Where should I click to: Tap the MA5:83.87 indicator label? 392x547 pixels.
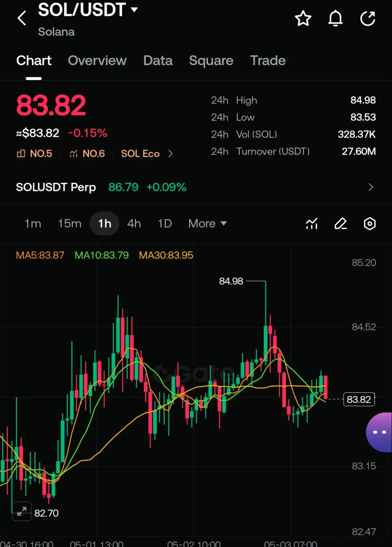click(40, 255)
